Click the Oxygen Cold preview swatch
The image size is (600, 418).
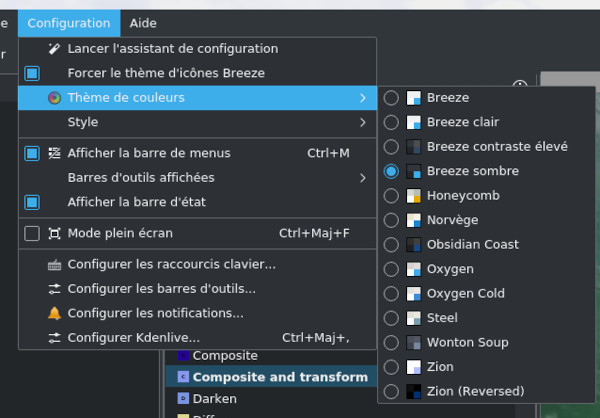(x=414, y=294)
